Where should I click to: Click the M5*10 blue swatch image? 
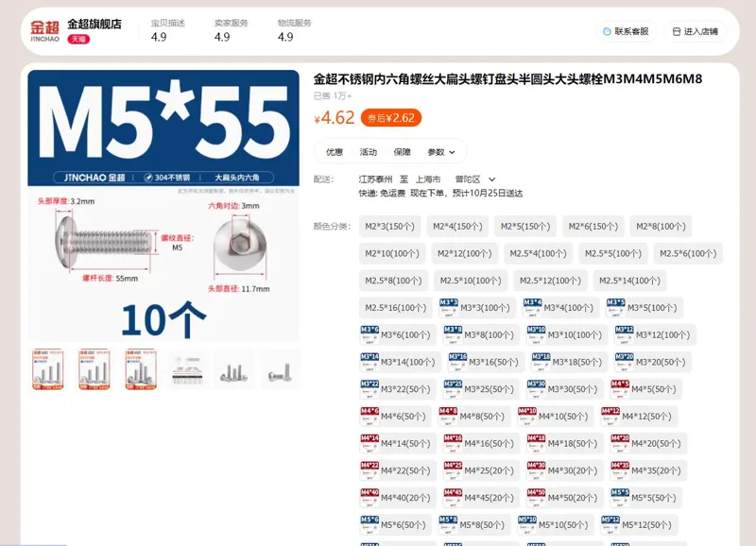point(527,525)
